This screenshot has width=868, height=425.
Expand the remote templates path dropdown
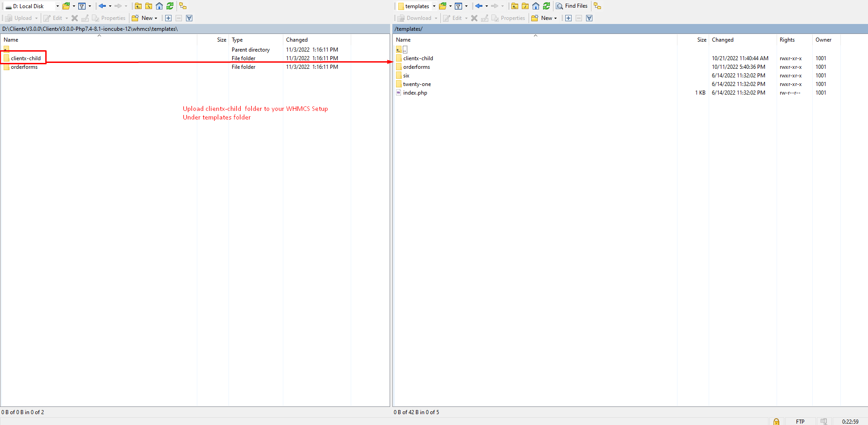tap(434, 6)
